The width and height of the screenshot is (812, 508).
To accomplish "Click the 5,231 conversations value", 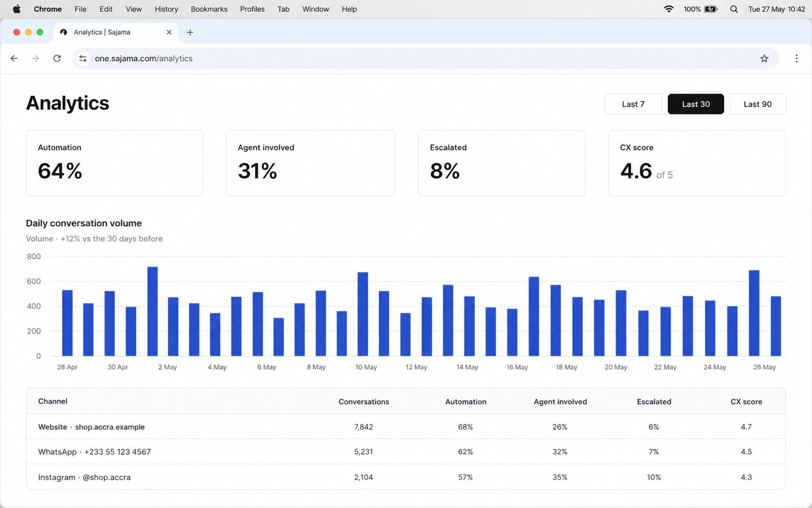I will pos(364,452).
